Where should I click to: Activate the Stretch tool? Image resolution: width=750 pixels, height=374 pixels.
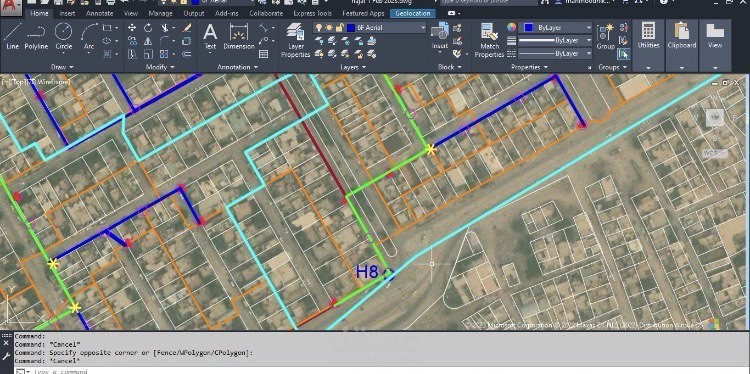point(132,54)
